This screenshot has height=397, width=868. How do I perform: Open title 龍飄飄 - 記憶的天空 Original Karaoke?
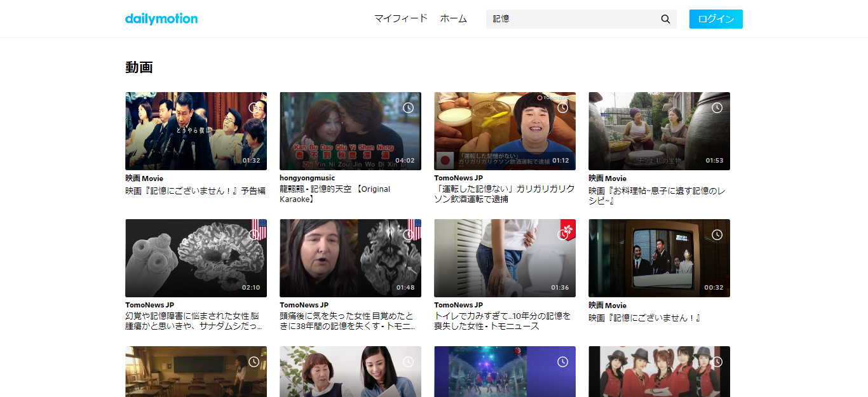tap(335, 194)
